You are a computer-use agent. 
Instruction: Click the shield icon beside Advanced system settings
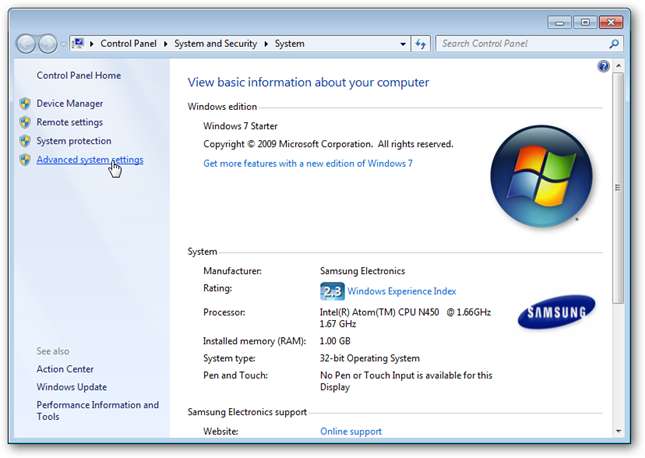(25, 161)
